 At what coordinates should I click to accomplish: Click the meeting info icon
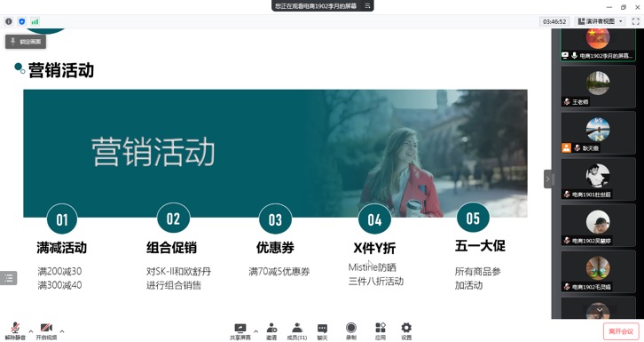pos(9,21)
